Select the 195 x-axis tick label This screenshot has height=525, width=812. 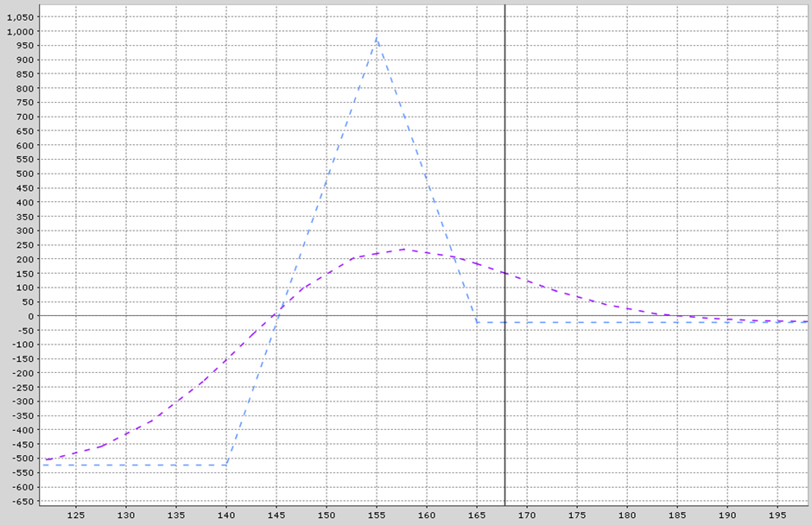click(x=777, y=516)
